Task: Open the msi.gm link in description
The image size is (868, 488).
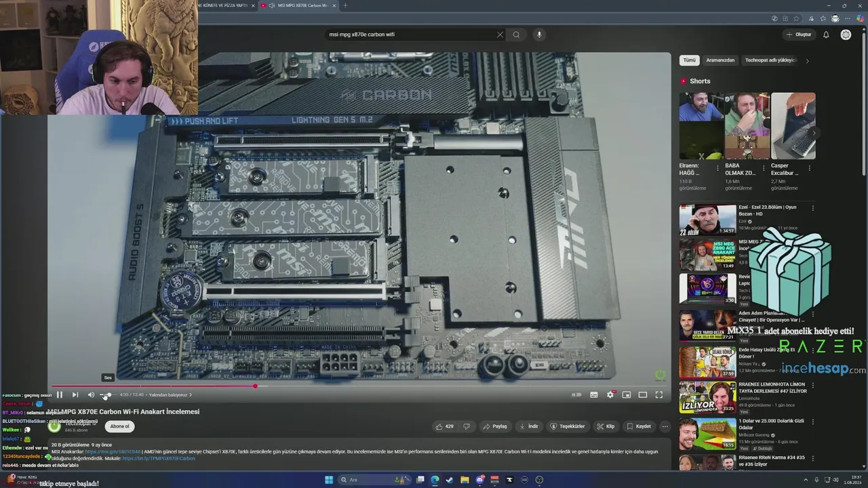Action: point(113,451)
